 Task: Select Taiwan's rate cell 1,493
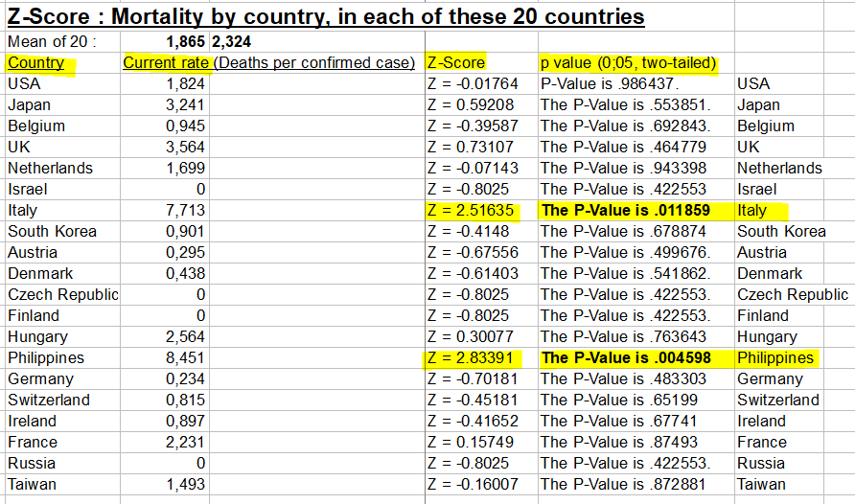[165, 485]
